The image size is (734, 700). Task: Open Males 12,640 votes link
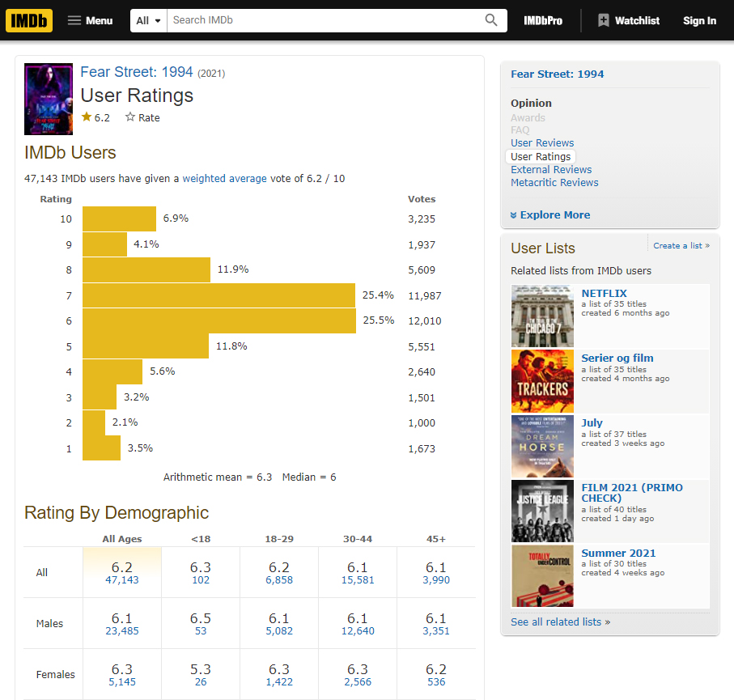point(358,631)
